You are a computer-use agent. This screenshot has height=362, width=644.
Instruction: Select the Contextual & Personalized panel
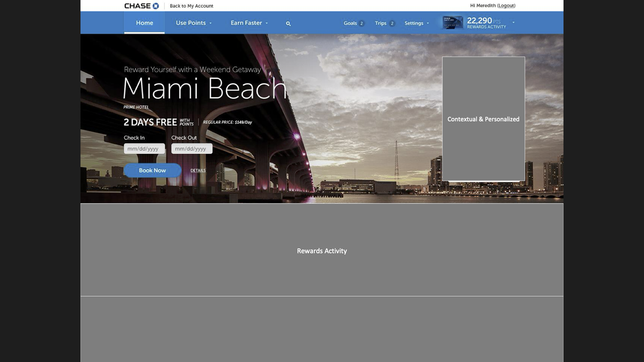coord(483,119)
